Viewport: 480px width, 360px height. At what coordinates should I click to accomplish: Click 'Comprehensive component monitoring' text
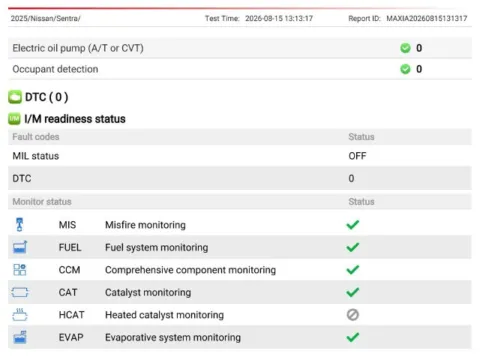coord(190,270)
